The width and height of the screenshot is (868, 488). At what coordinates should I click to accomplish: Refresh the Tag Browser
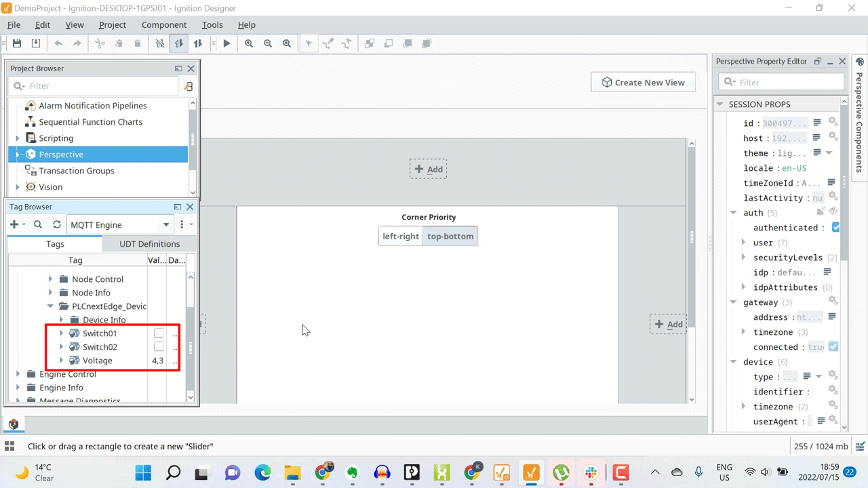tap(57, 224)
